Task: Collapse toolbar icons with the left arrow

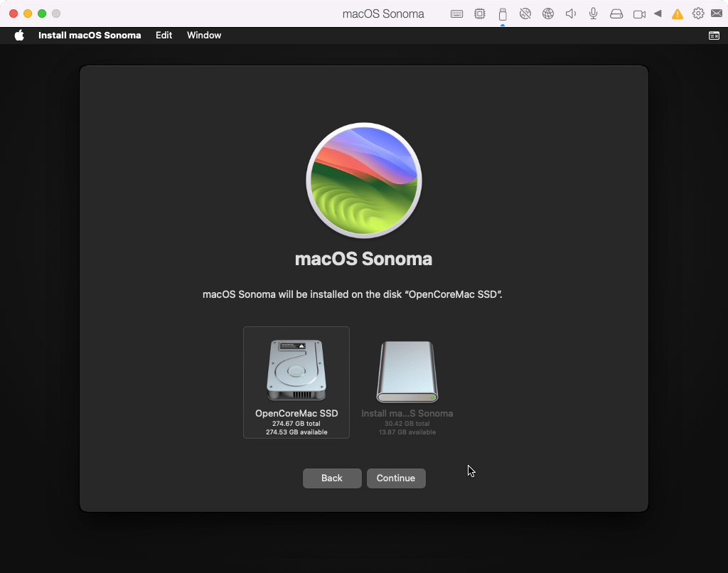Action: (658, 14)
